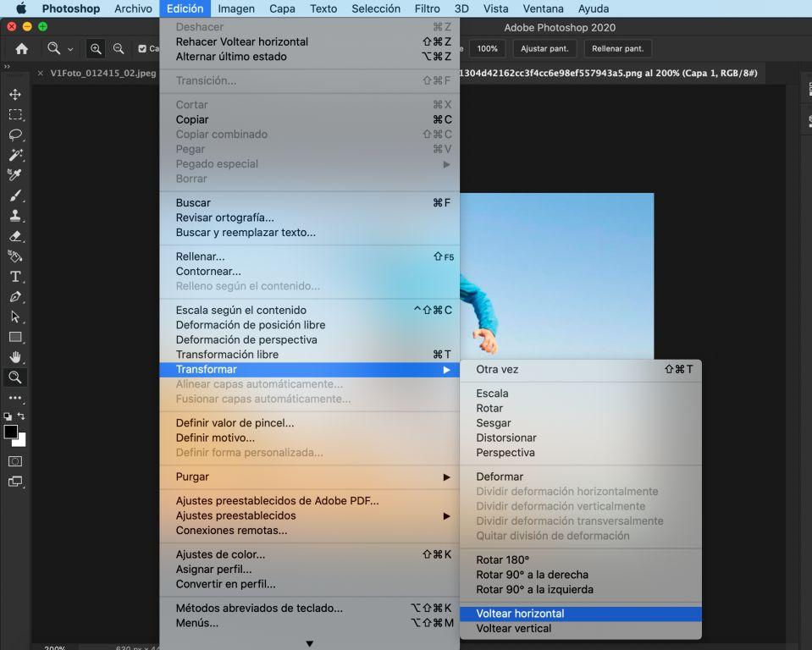
Task: Click the Transformar submenu entry
Action: click(309, 370)
